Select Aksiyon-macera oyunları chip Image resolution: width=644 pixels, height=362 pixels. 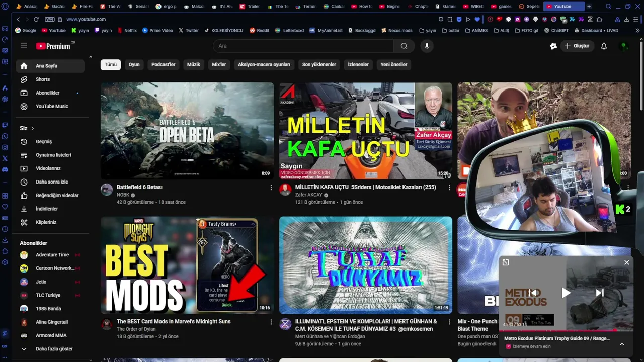coord(264,65)
